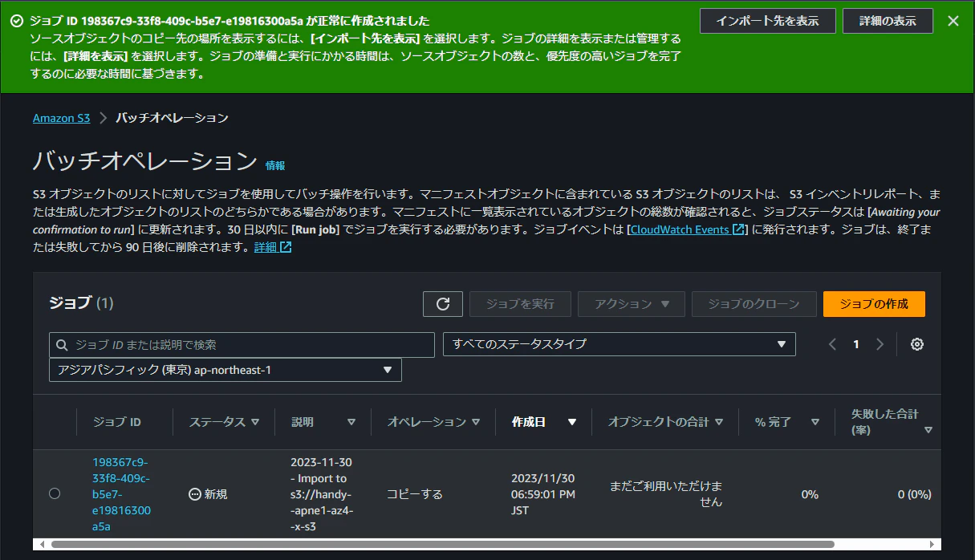Click the ジョブを実行 button
975x560 pixels.
pyautogui.click(x=520, y=304)
